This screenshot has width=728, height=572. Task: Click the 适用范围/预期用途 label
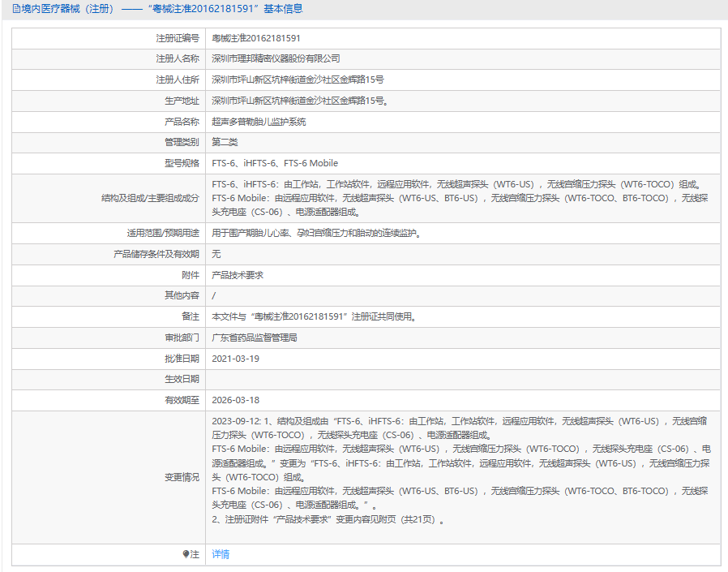163,233
